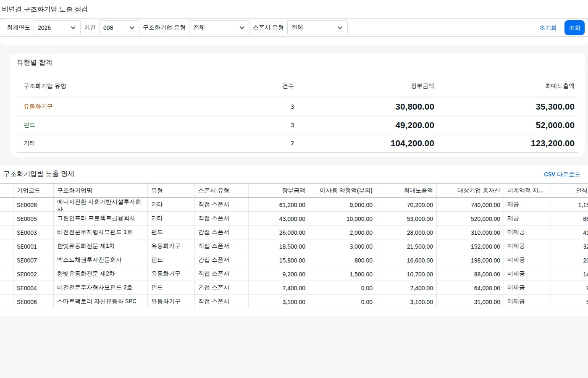Expand the 스폰서 유형 dropdown
The image size is (588, 378).
pyautogui.click(x=317, y=28)
